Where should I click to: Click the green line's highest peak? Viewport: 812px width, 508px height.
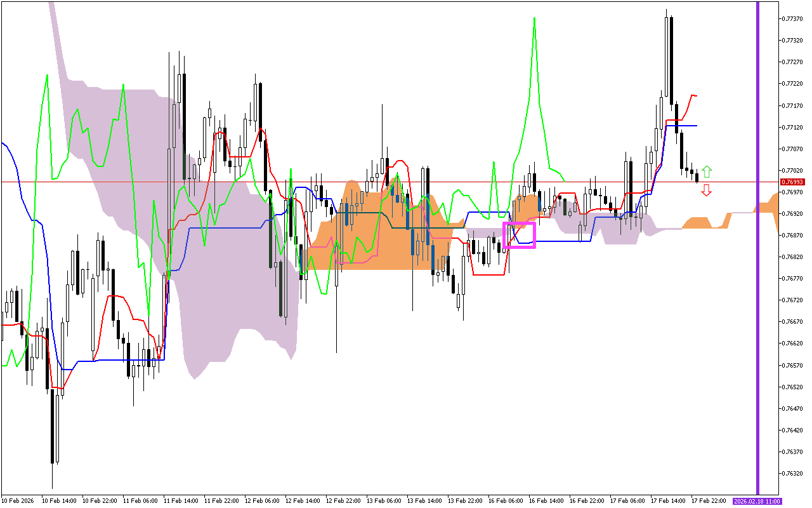535,18
